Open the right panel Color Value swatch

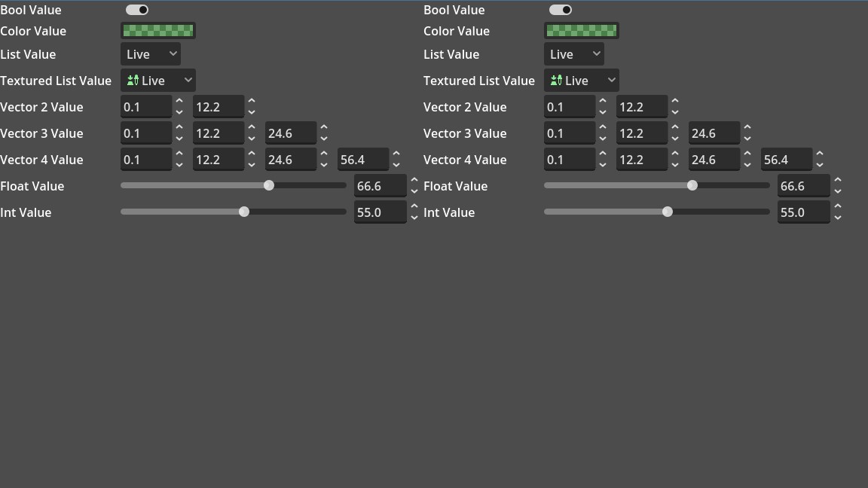click(581, 31)
